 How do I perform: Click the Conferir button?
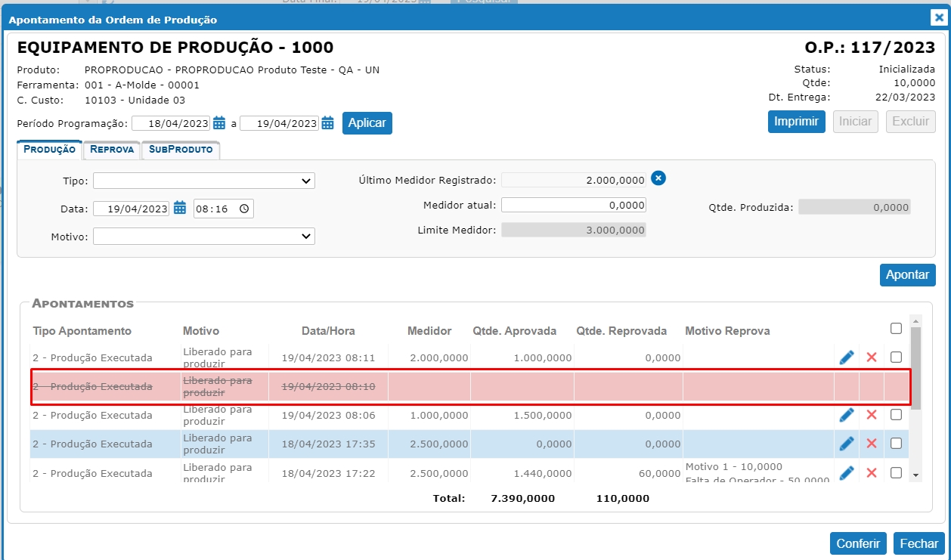[858, 543]
